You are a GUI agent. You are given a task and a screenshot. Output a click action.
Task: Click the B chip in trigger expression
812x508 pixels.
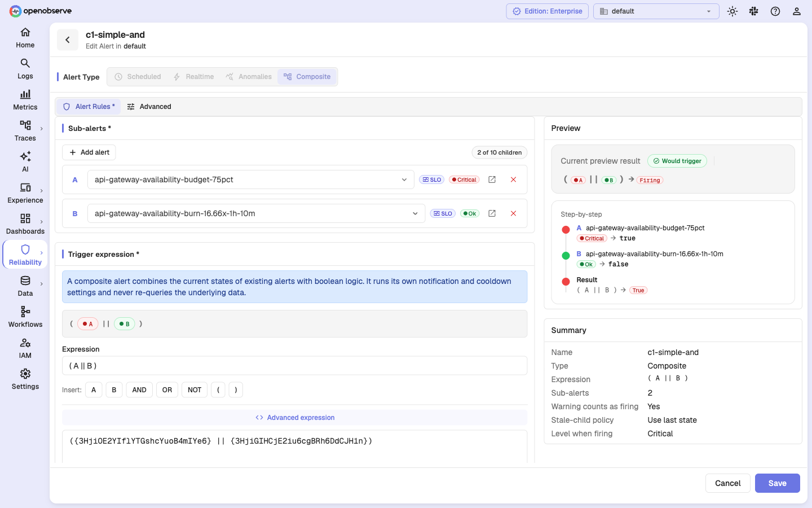pyautogui.click(x=124, y=324)
